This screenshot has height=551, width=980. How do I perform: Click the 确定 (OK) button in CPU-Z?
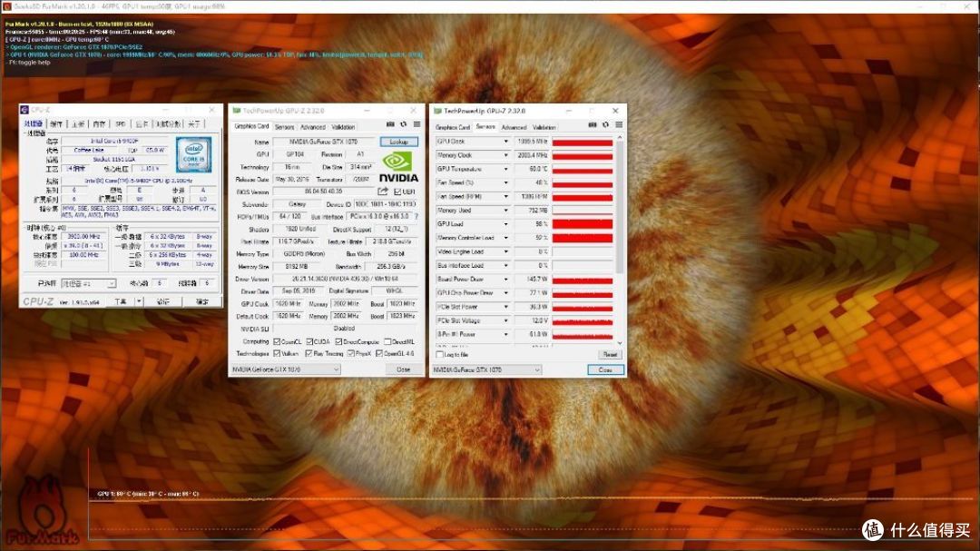click(x=201, y=301)
